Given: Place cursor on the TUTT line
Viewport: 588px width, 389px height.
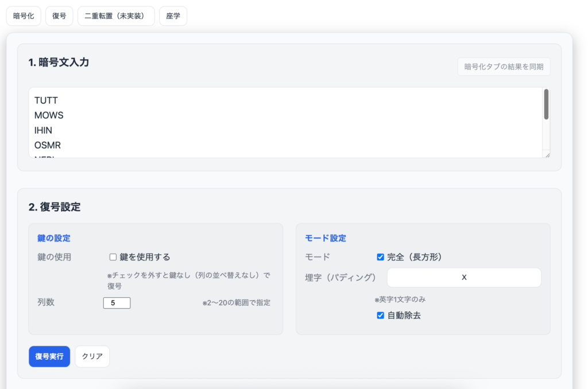Looking at the screenshot, I should pos(47,100).
